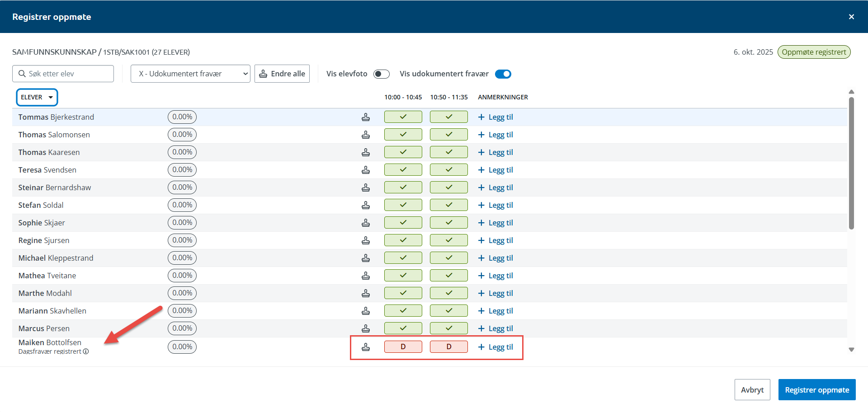Close the Registrer oppmøte dialog

point(851,17)
